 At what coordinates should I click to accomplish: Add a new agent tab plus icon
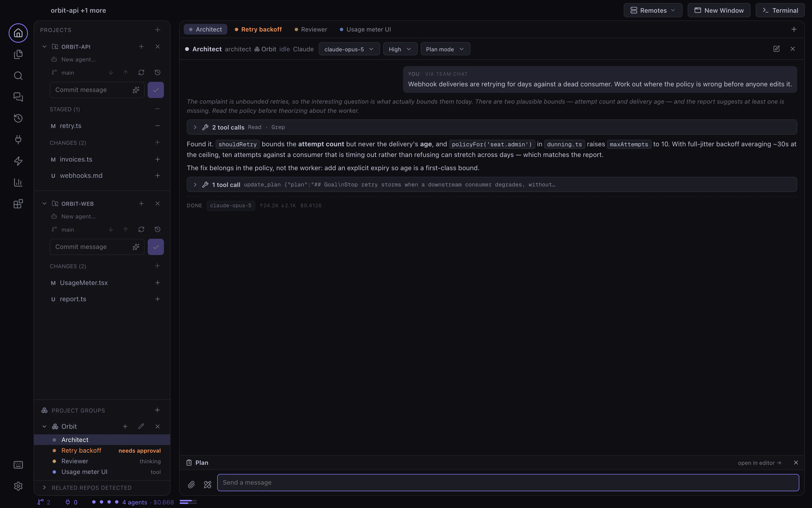794,29
